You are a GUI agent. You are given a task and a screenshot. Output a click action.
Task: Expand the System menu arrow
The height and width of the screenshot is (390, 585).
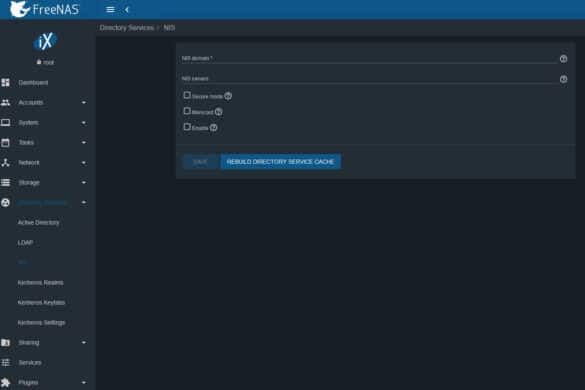click(x=84, y=122)
